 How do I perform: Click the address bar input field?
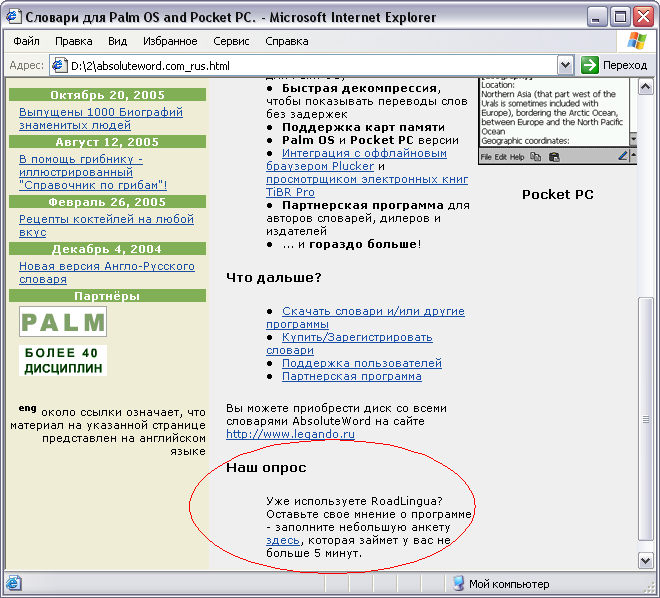[x=311, y=66]
